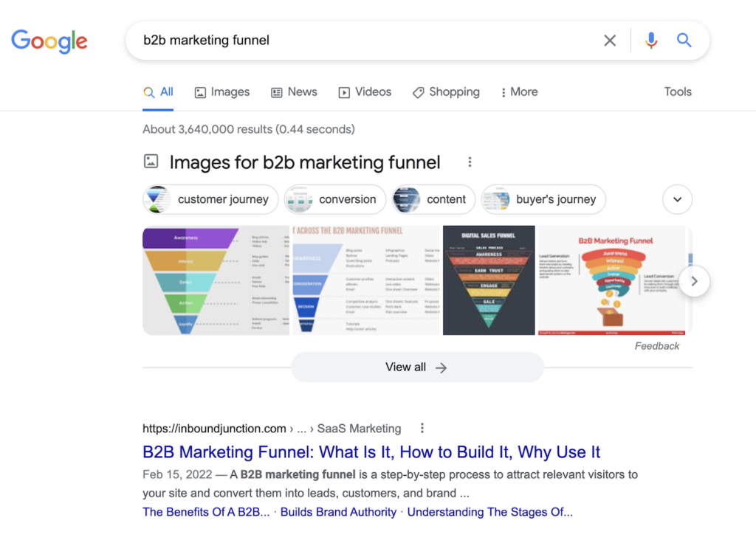Switch to the News tab
Screen dimensions: 756x543
point(294,92)
